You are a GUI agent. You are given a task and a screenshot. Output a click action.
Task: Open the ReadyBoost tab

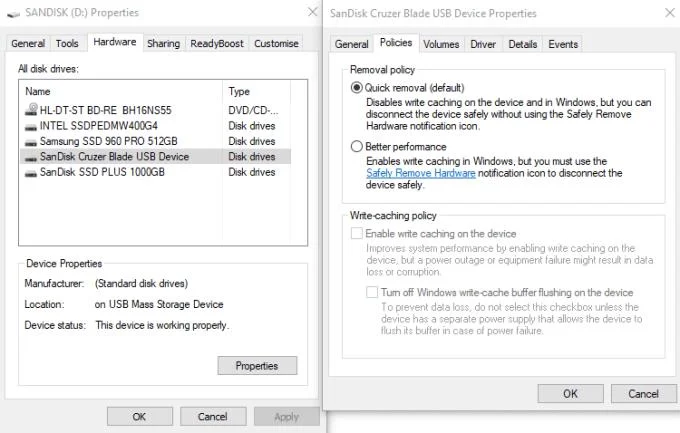click(217, 43)
